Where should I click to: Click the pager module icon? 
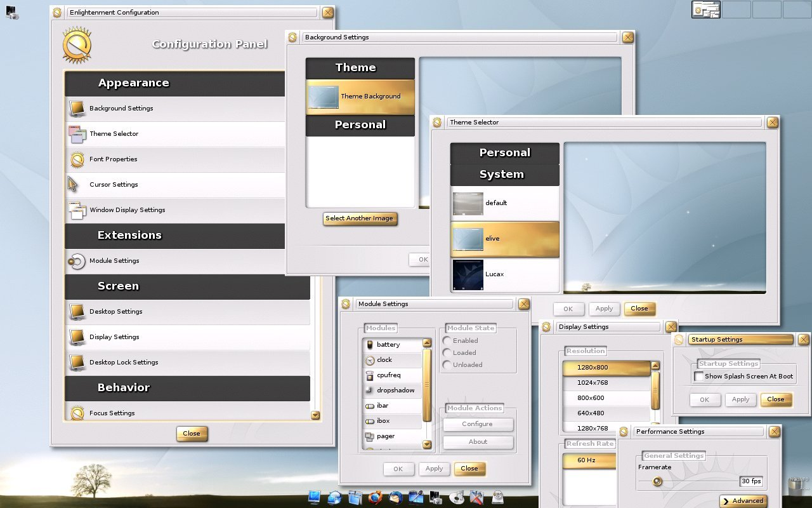pos(370,436)
